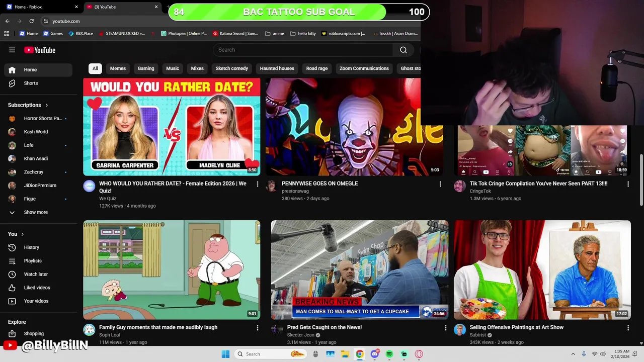Open Spotify from the taskbar

click(x=389, y=354)
